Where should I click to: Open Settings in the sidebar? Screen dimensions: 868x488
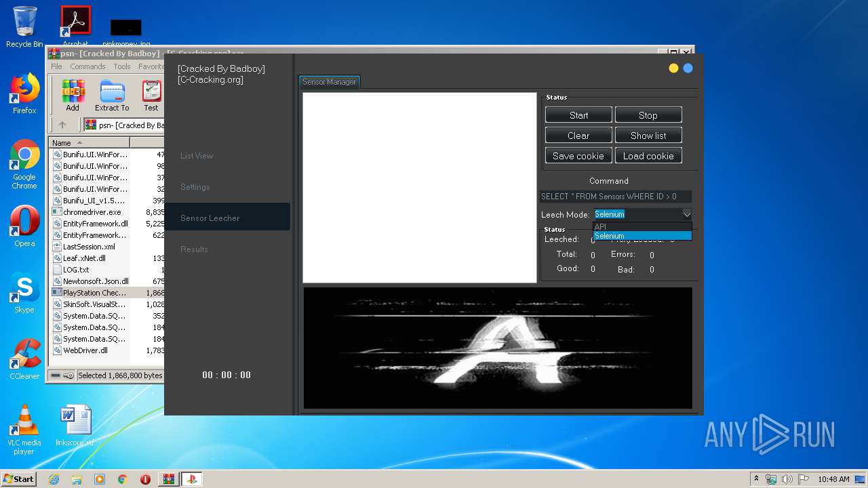(195, 187)
